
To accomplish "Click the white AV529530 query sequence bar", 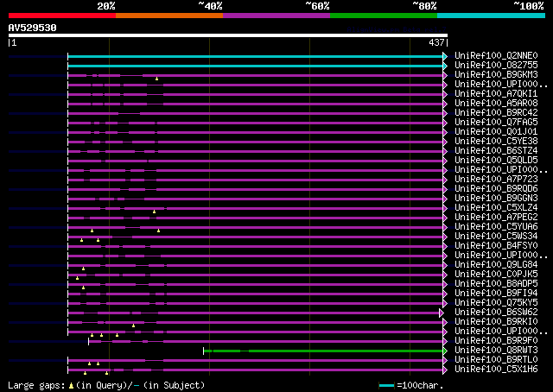I will tap(227, 36).
